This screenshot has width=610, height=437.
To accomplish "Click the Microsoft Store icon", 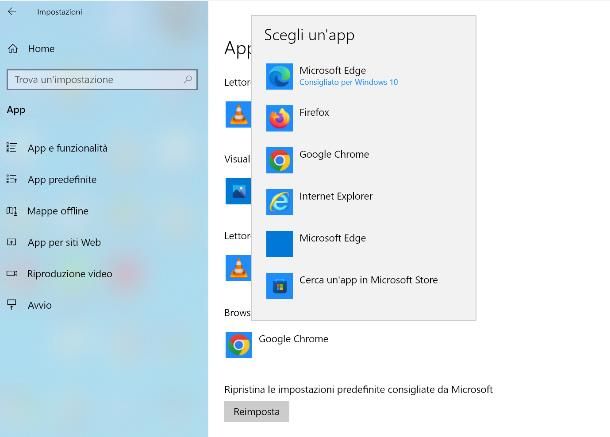I will click(279, 286).
